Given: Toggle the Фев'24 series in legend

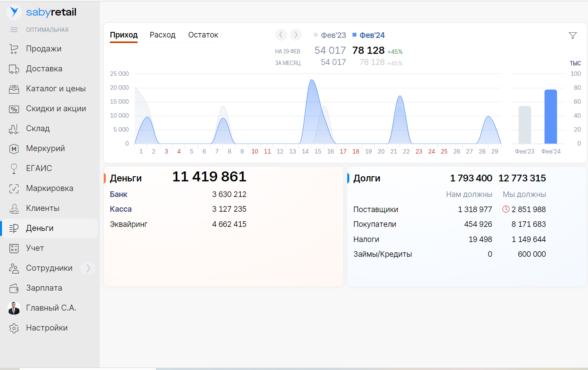Looking at the screenshot, I should (x=368, y=35).
